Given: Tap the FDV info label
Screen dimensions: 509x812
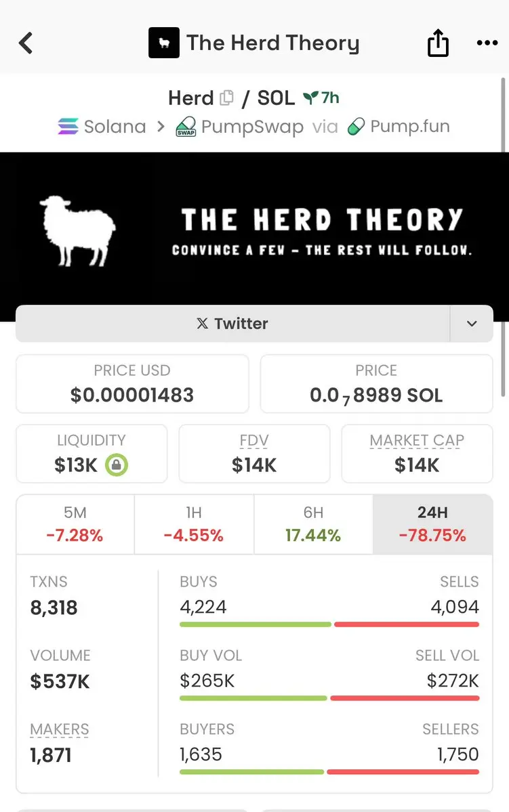Looking at the screenshot, I should click(x=254, y=441).
